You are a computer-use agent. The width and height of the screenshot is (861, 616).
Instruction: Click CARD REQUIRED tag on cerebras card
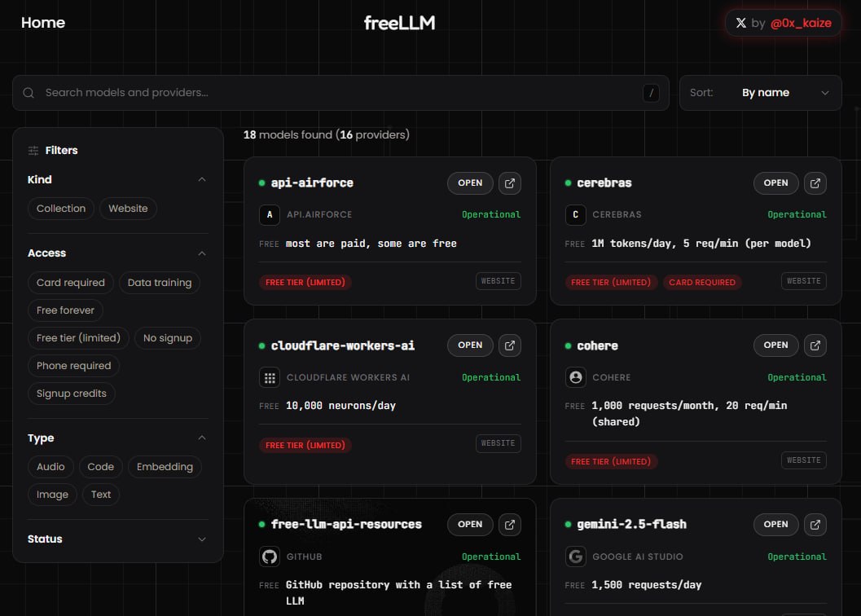(702, 283)
